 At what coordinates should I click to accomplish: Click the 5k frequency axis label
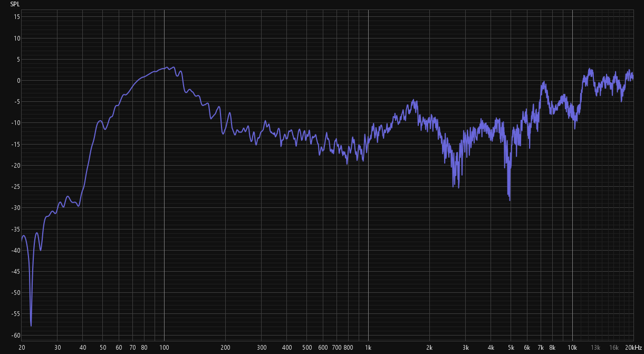511,348
